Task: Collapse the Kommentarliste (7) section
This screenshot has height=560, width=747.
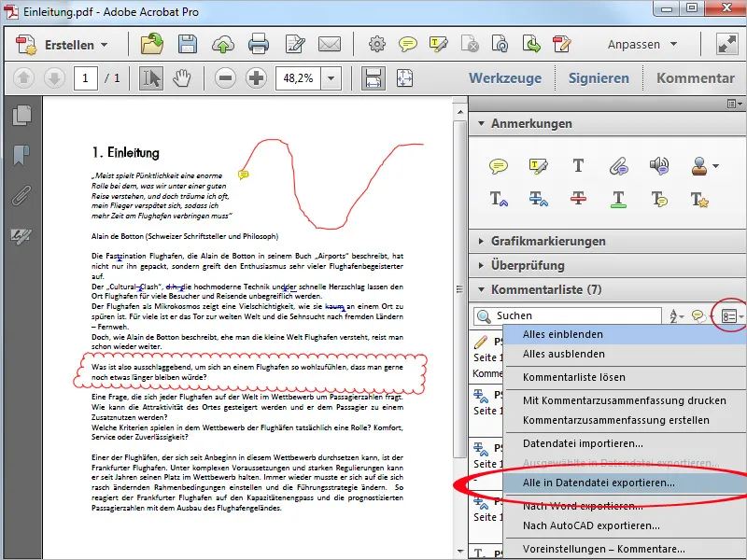Action: pyautogui.click(x=482, y=289)
